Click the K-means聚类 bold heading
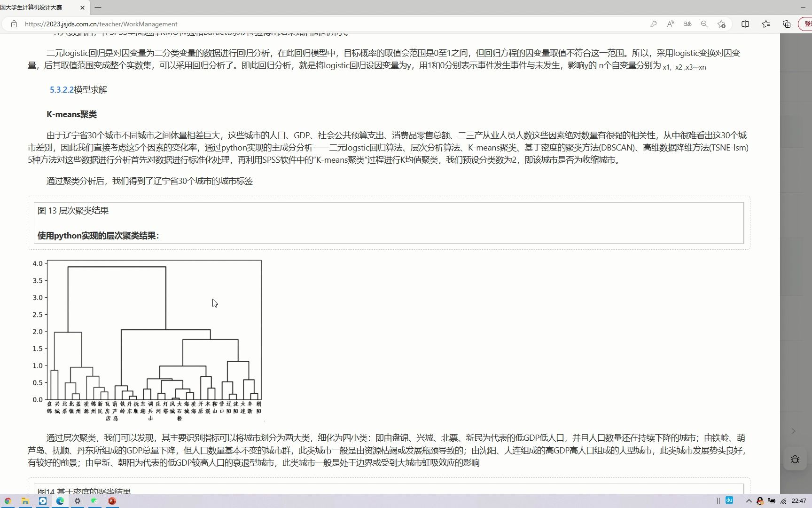Viewport: 812px width, 508px height. click(71, 114)
